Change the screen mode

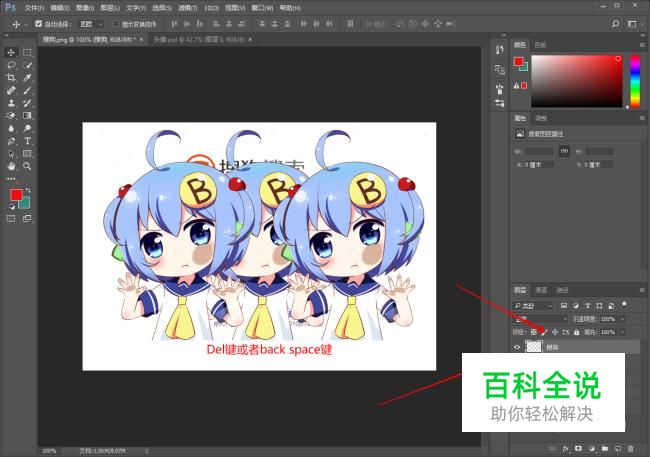coord(27,219)
